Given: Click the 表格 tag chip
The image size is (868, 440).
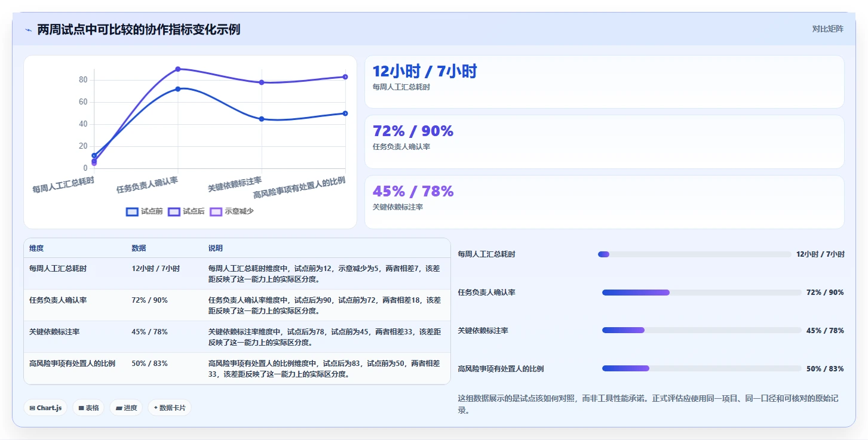Looking at the screenshot, I should [x=88, y=408].
